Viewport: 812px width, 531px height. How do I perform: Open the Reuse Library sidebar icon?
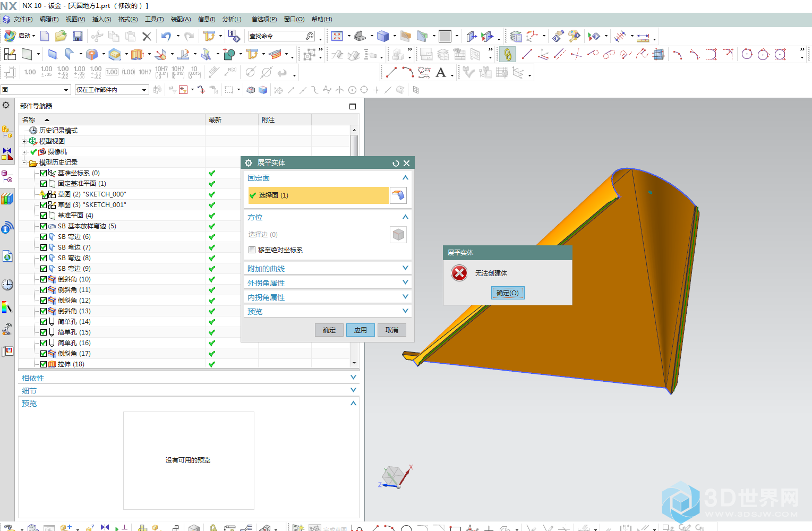click(x=7, y=199)
